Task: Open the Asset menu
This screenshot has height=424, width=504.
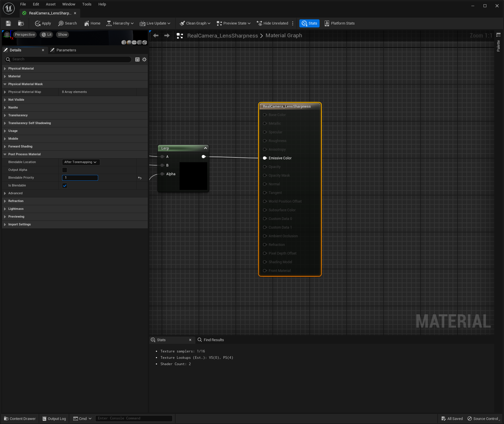Action: (51, 4)
